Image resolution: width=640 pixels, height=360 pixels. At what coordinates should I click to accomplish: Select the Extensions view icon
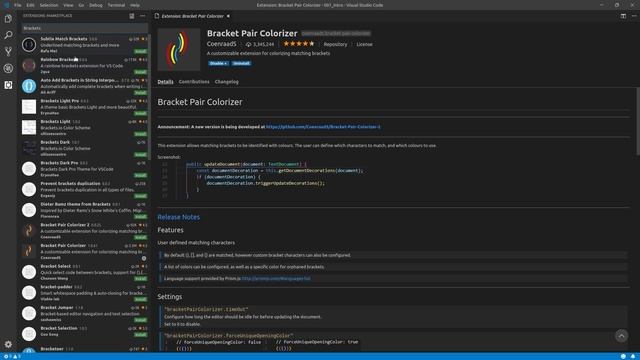tap(8, 85)
